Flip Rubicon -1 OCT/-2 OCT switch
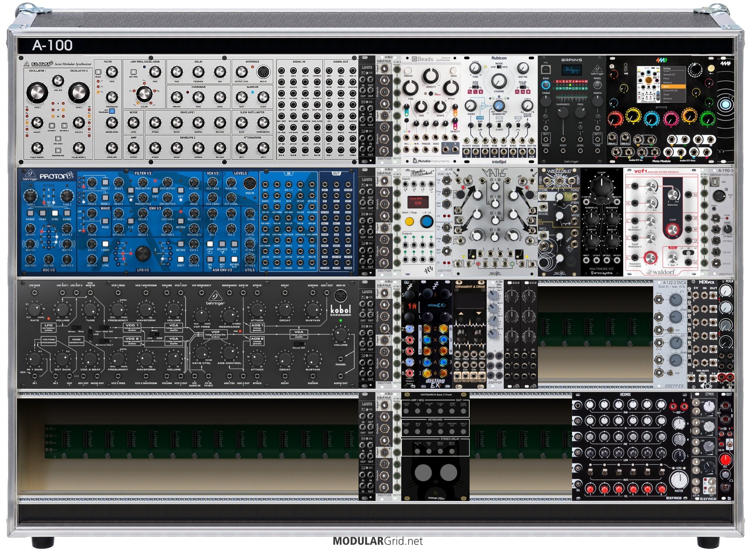The height and width of the screenshot is (550, 756). pyautogui.click(x=499, y=125)
